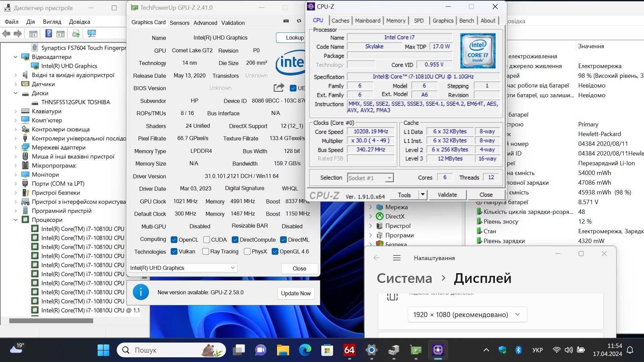Click the Пошук search box on taskbar
Screen dimensions: 644x362
pos(171,350)
